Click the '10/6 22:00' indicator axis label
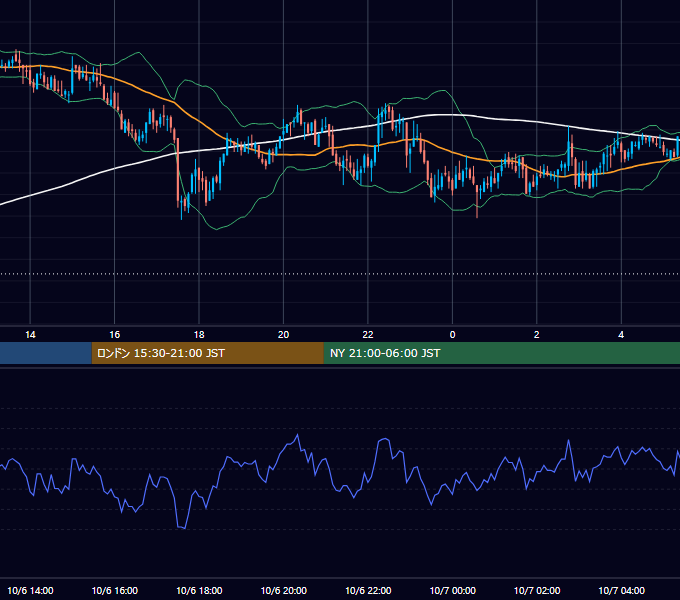680x600 pixels. point(368,590)
